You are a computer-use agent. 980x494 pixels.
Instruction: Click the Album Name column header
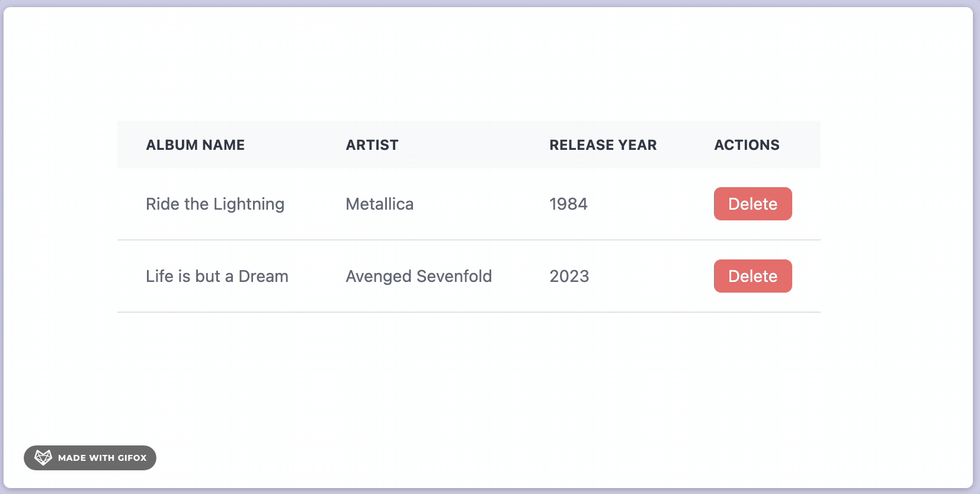[195, 145]
